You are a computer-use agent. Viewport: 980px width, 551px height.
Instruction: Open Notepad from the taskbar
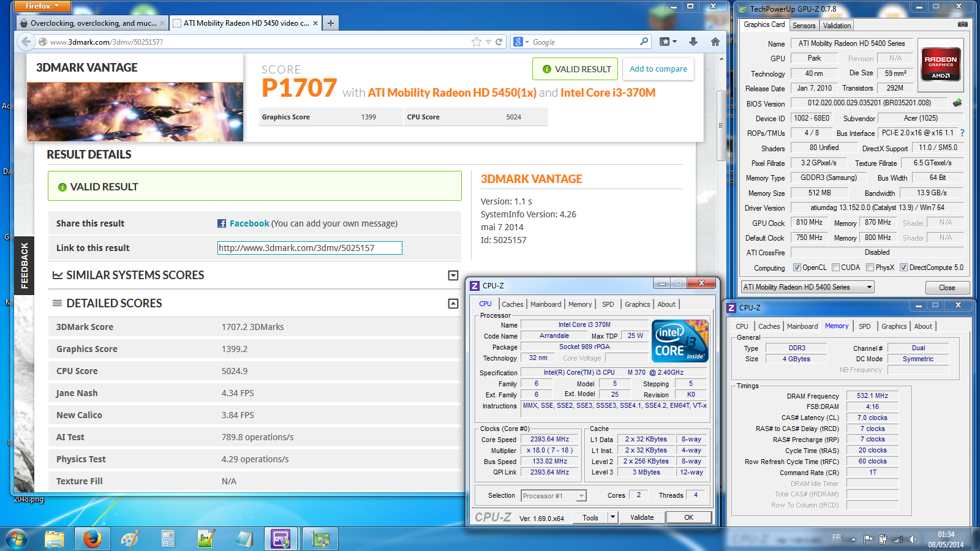[x=244, y=539]
